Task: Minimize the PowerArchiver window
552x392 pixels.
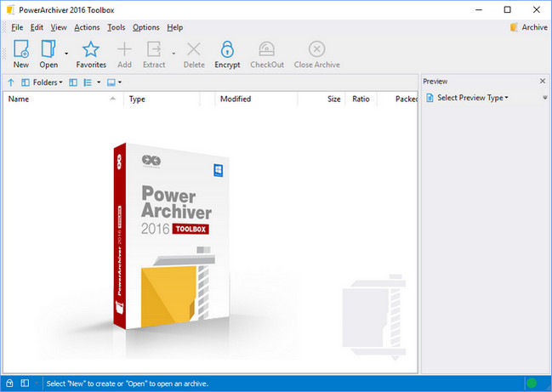Action: [479, 9]
